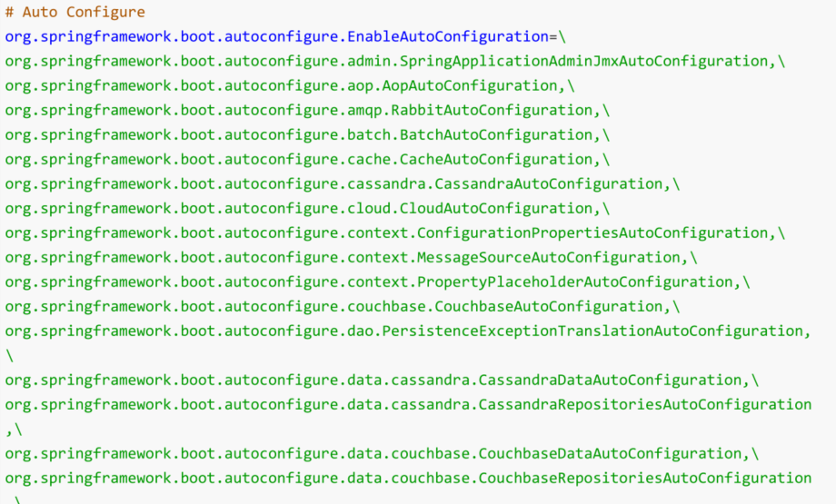Viewport: 836px width, 504px height.
Task: Click the cache.CacheAutoConfiguration line
Action: tap(307, 160)
